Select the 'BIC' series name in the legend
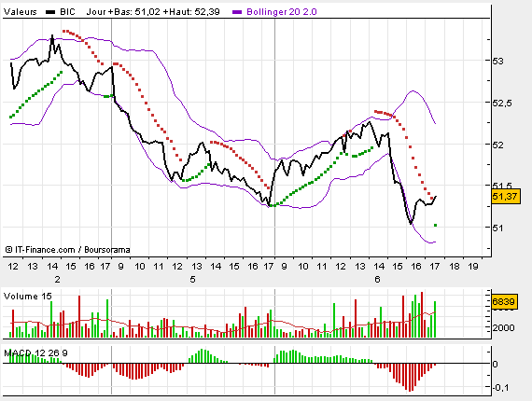The image size is (532, 401). tap(67, 12)
